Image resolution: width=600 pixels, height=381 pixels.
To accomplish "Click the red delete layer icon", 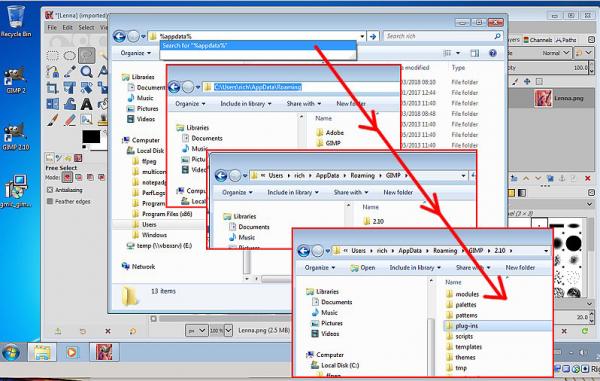I will 588,178.
